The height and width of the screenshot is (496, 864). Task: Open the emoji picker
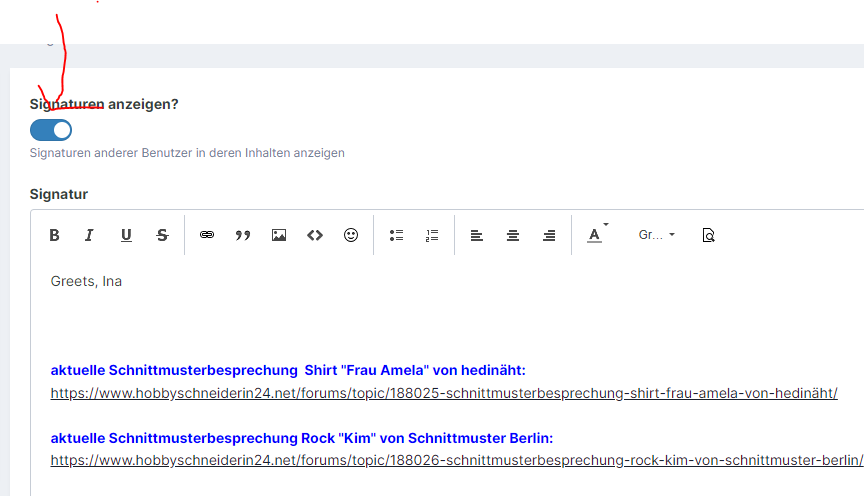click(x=351, y=235)
